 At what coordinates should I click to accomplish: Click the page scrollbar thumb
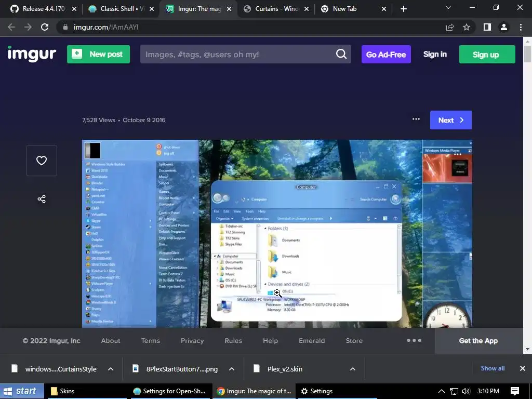527,54
